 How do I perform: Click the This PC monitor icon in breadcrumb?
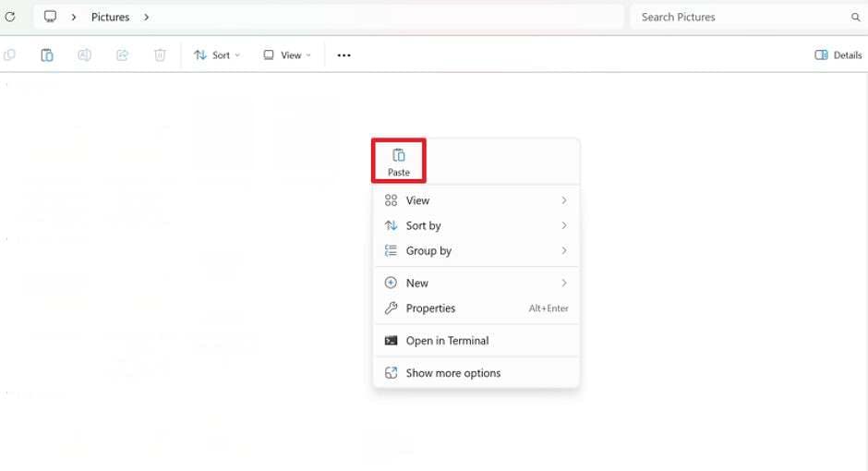51,17
